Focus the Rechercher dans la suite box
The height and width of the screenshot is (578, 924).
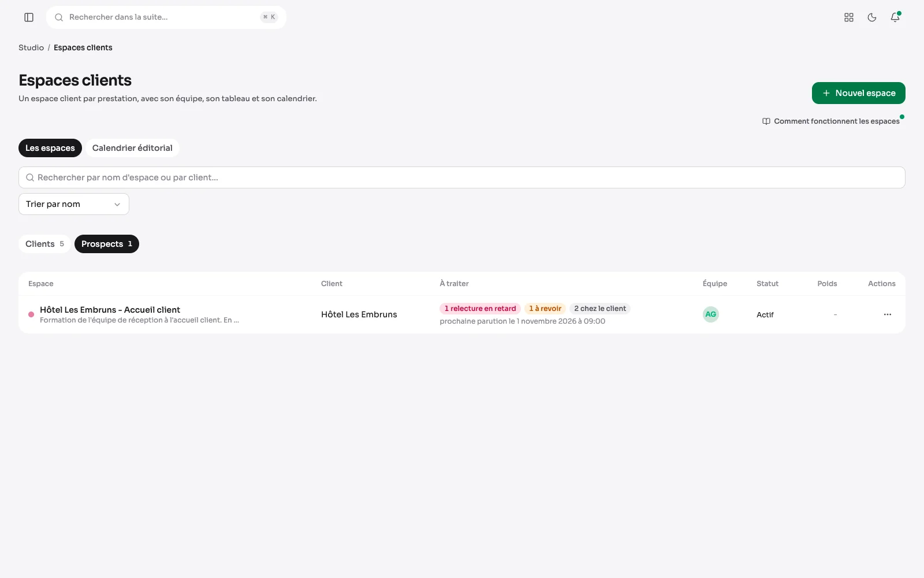click(x=166, y=17)
